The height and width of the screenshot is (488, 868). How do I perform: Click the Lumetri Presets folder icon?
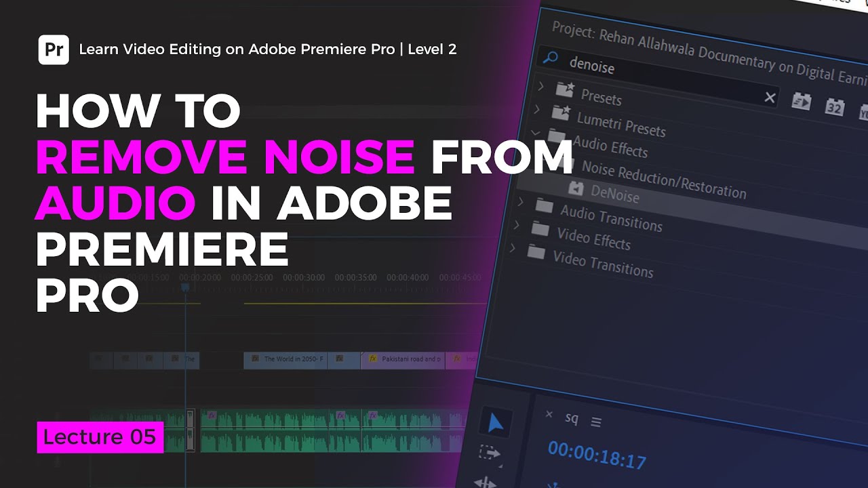point(561,113)
